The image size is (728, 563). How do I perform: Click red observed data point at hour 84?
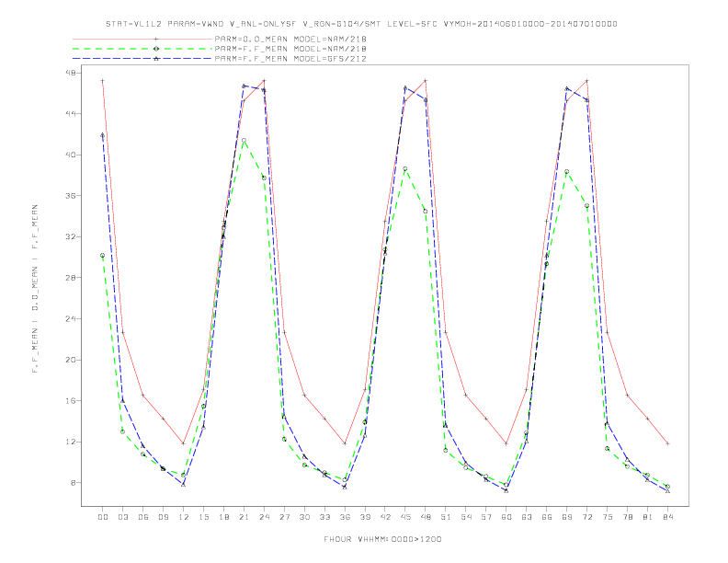click(667, 443)
